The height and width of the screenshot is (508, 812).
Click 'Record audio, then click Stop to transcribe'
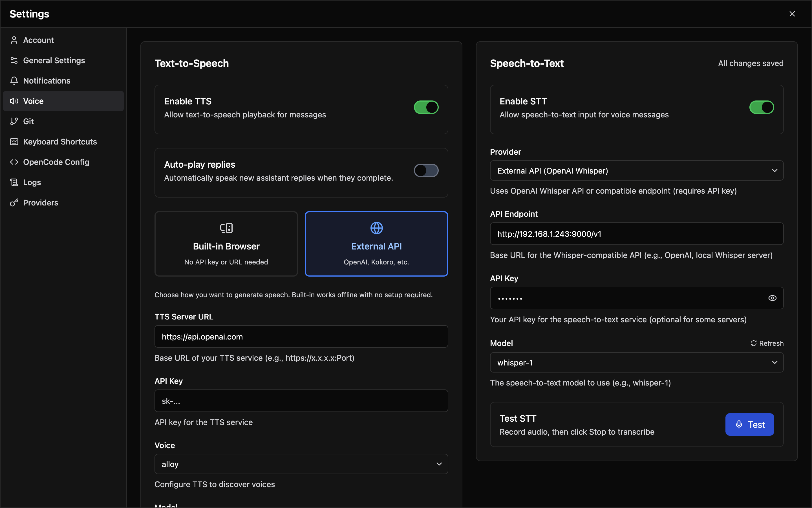coord(577,432)
